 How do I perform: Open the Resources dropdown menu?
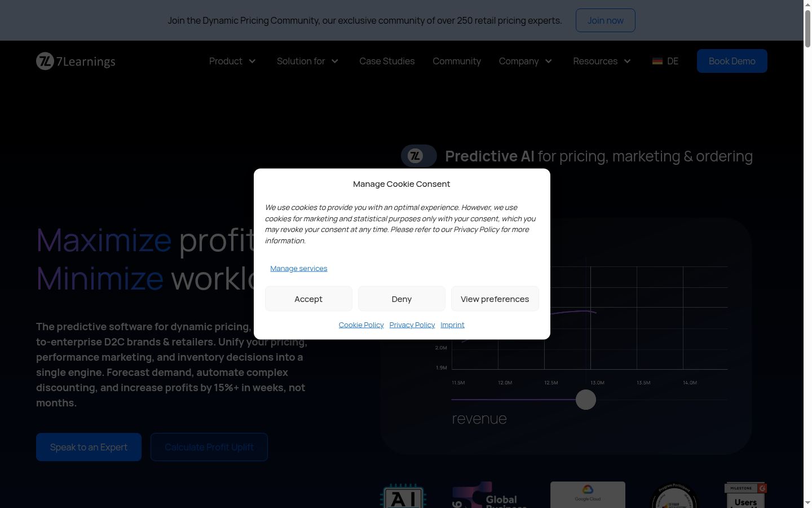602,61
